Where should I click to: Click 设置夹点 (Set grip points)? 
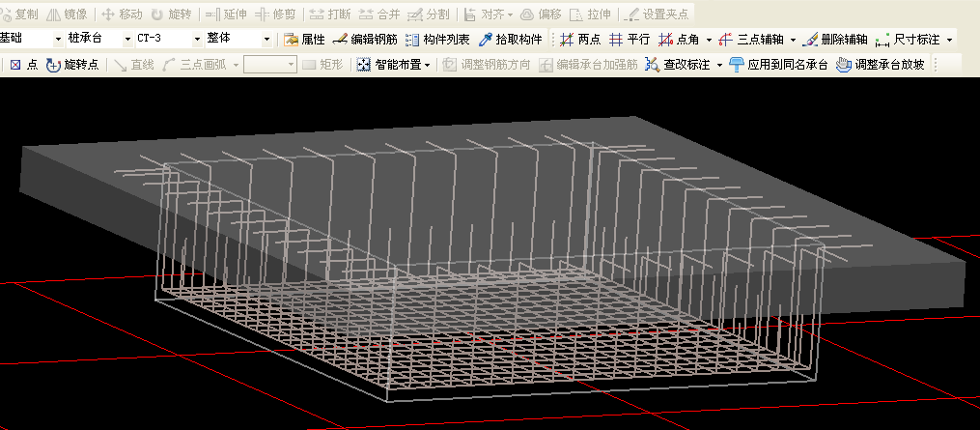(x=657, y=14)
